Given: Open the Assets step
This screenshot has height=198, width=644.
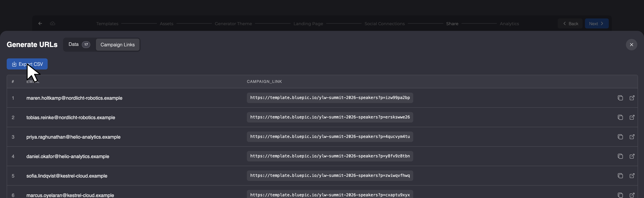Looking at the screenshot, I should tap(167, 24).
